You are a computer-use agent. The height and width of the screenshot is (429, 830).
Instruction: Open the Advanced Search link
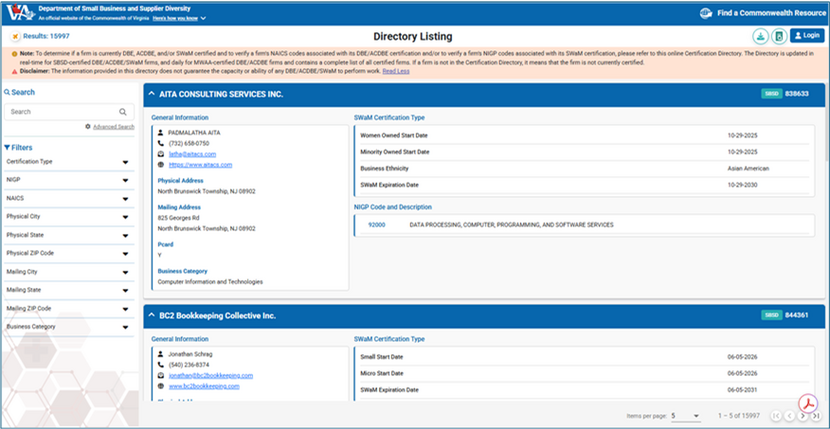114,127
